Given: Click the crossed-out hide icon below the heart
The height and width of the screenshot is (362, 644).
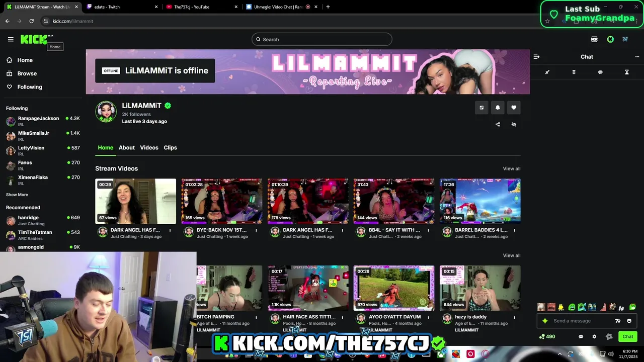Looking at the screenshot, I should 514,124.
